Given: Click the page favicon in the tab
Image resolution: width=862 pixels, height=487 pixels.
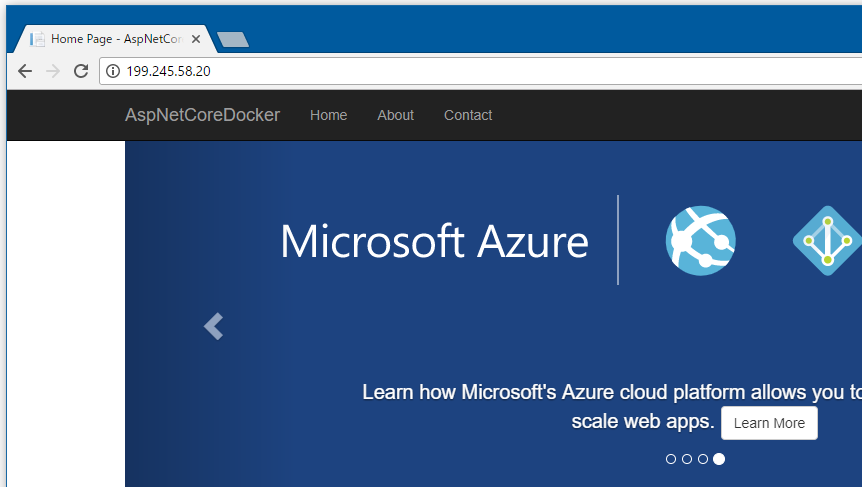Looking at the screenshot, I should (37, 39).
